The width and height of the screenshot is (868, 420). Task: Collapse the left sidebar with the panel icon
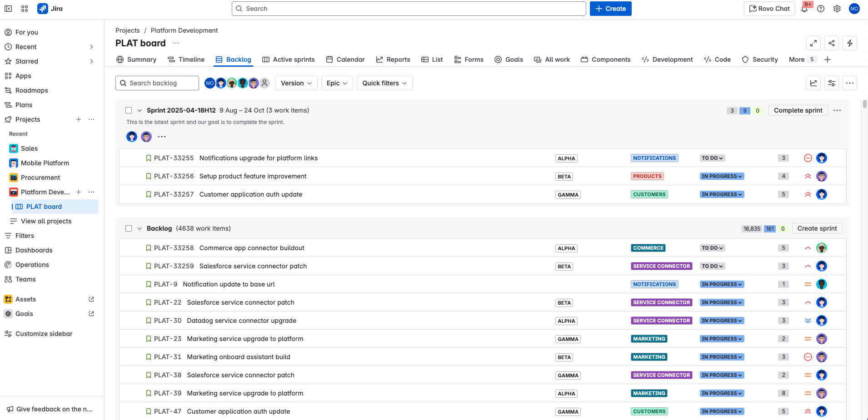pos(8,8)
